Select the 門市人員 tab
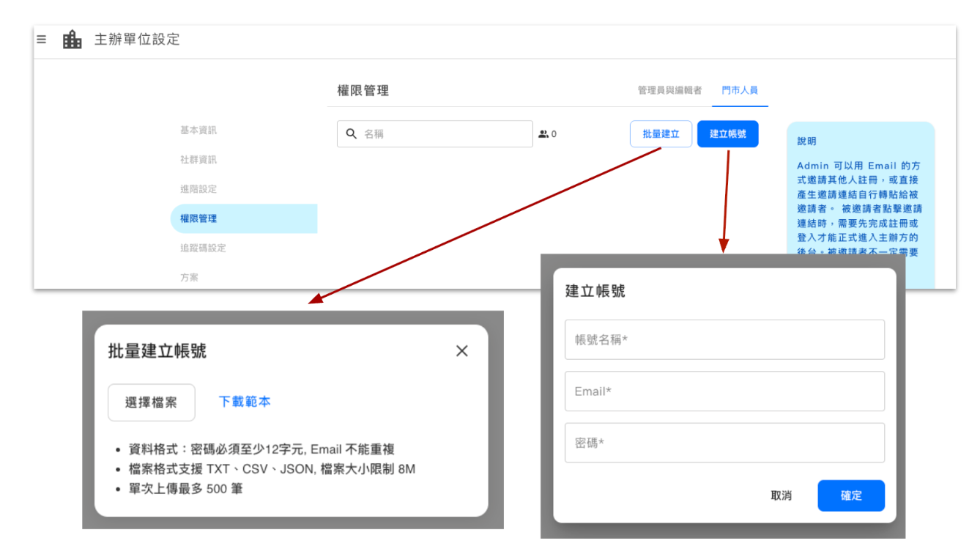Viewport: 980px width, 560px height. point(739,90)
